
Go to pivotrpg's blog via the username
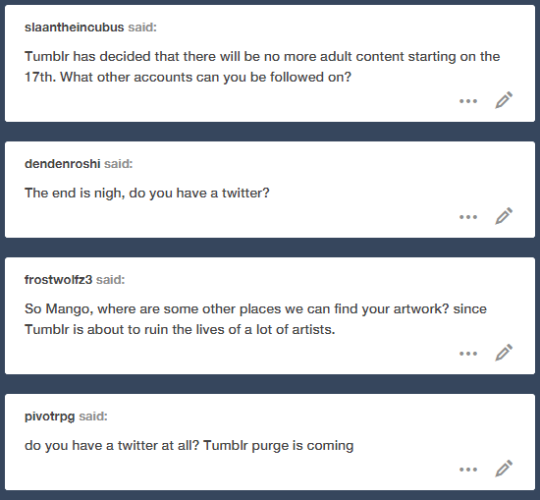(x=50, y=416)
